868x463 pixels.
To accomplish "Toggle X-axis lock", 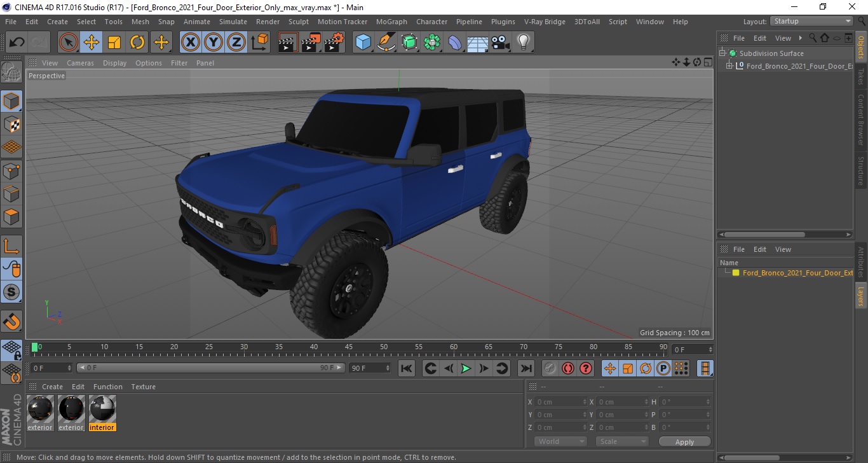I will click(191, 43).
